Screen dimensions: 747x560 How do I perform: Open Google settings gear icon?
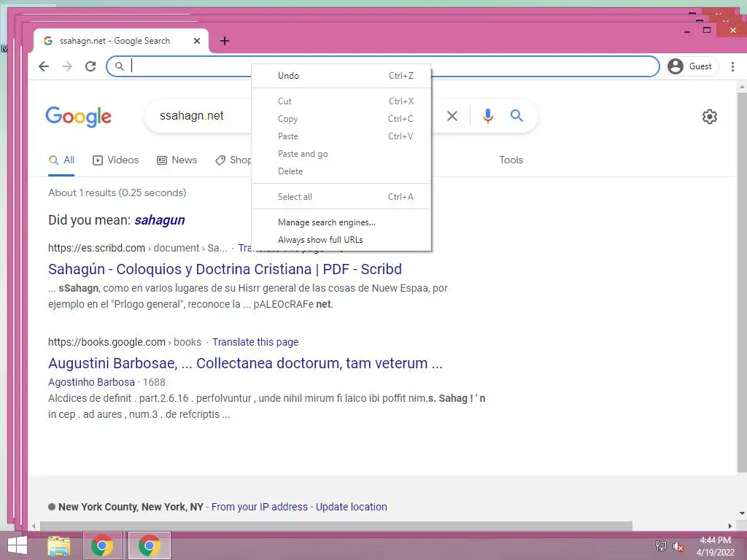coord(709,117)
